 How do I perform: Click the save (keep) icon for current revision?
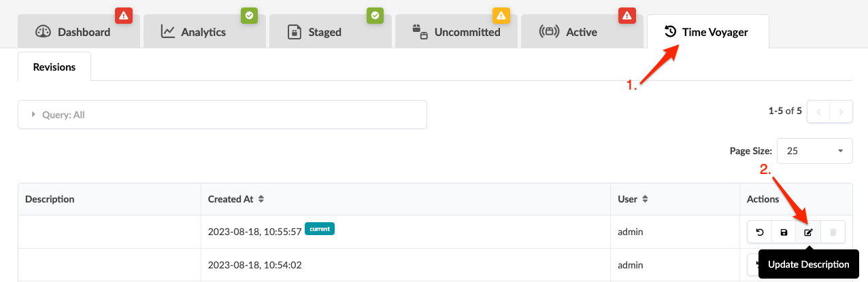784,232
